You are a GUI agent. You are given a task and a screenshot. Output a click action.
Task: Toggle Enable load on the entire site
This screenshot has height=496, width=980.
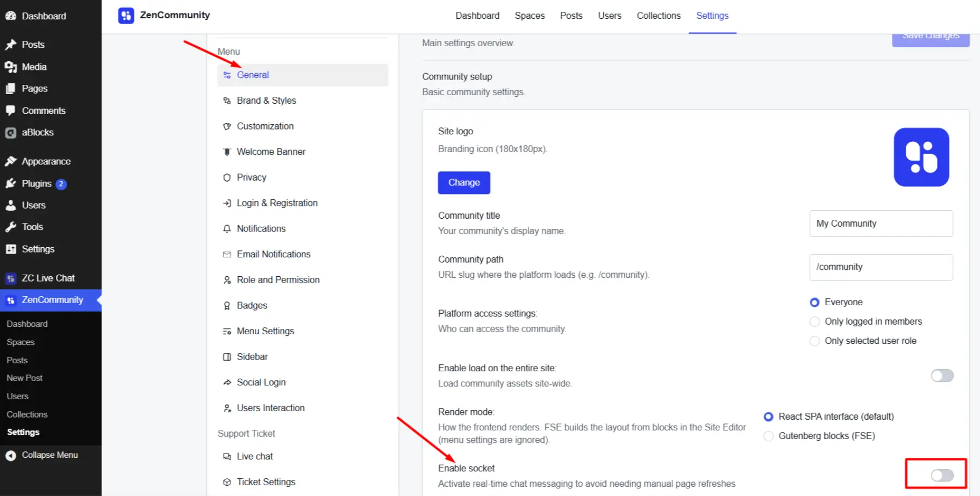point(942,376)
